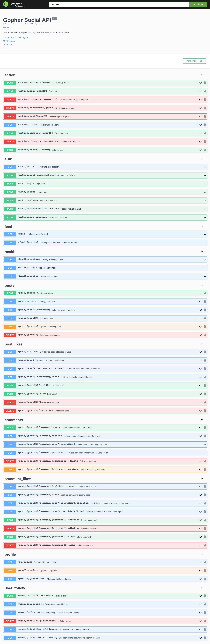Expand the GET /auth/activate chevron

[x=205, y=167]
